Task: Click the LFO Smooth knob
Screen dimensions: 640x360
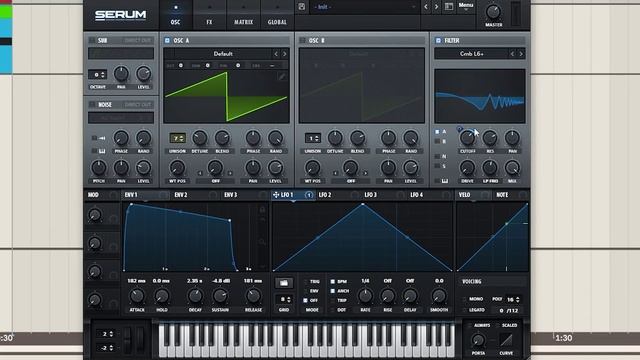Action: [439, 296]
